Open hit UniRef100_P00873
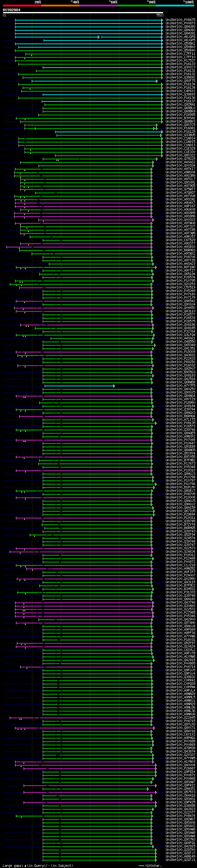 pos(180,23)
